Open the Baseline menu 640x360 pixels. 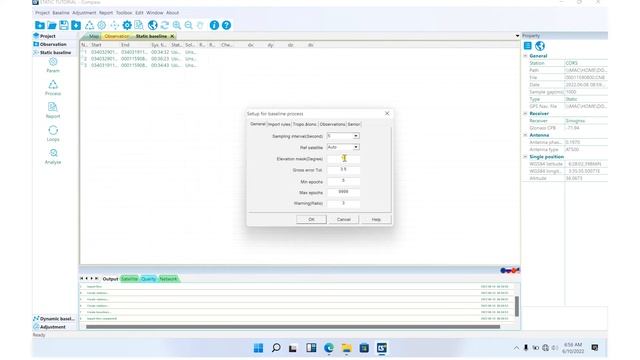pos(61,13)
